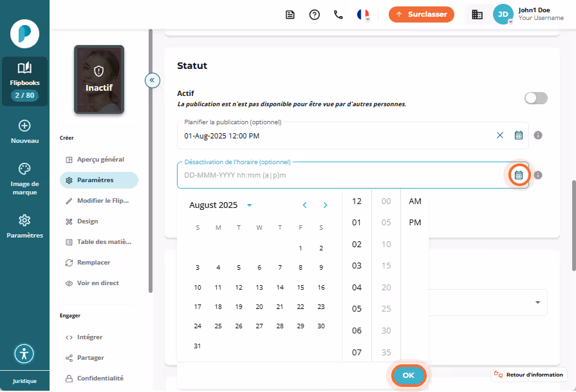This screenshot has width=576, height=392.
Task: Click the accessibility icon
Action: click(x=24, y=354)
